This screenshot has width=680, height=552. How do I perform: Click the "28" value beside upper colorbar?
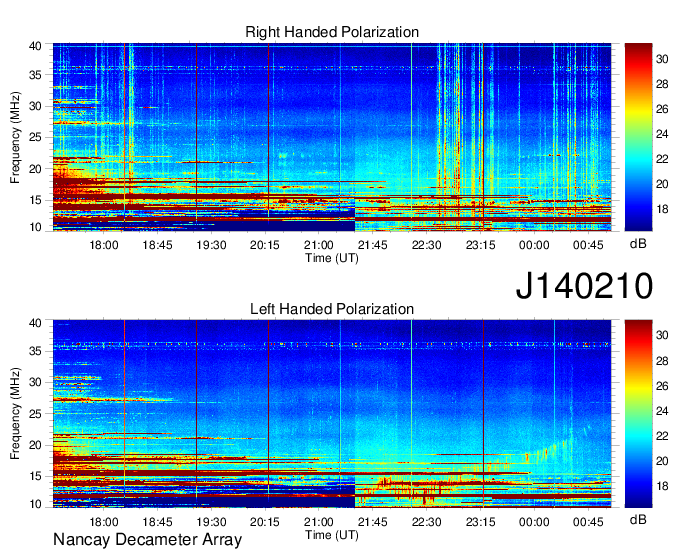[662, 84]
